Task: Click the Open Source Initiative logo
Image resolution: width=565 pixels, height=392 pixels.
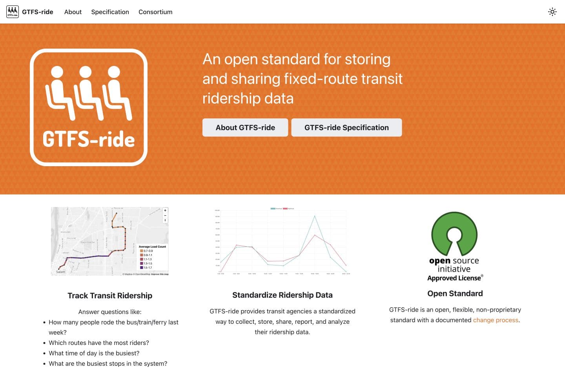Action: pyautogui.click(x=455, y=247)
